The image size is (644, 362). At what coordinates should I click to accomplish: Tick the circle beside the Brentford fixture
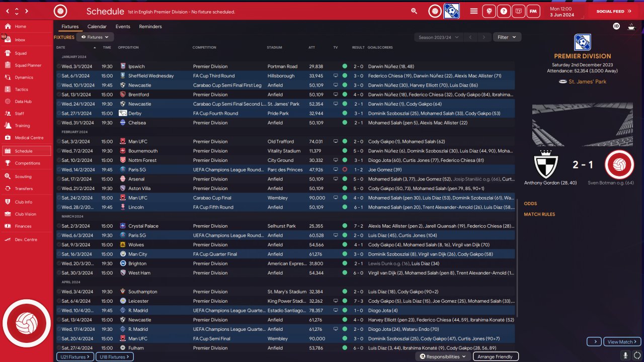click(x=58, y=95)
